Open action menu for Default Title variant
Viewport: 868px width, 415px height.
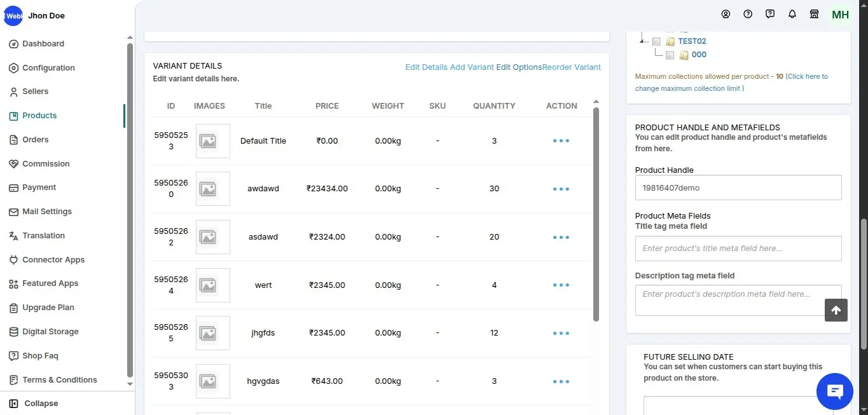561,141
